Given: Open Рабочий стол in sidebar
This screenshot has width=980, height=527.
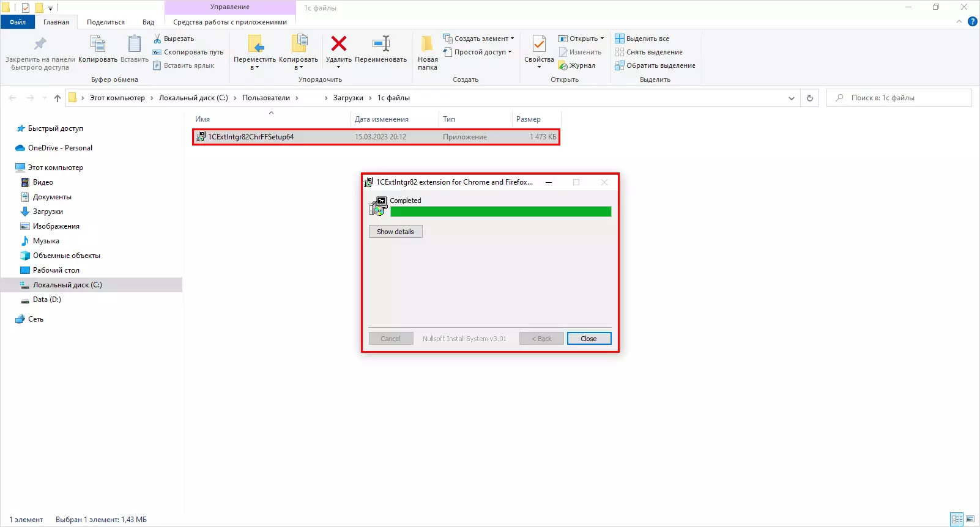Looking at the screenshot, I should (x=56, y=270).
